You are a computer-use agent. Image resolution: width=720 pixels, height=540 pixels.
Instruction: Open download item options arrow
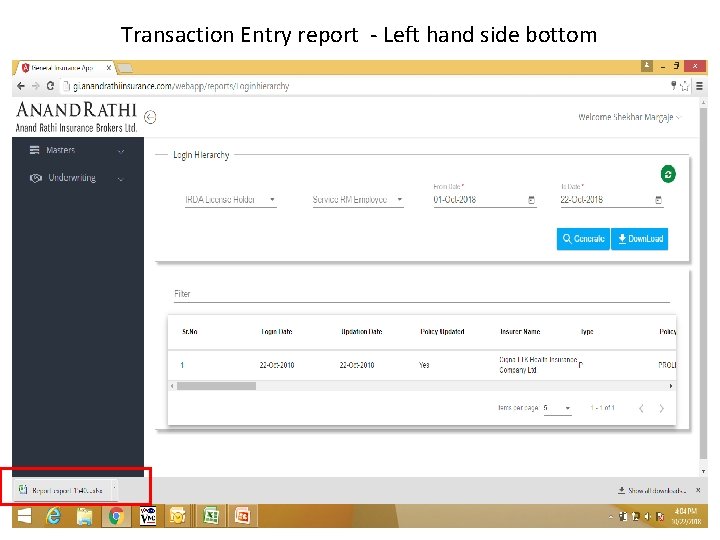pyautogui.click(x=114, y=489)
